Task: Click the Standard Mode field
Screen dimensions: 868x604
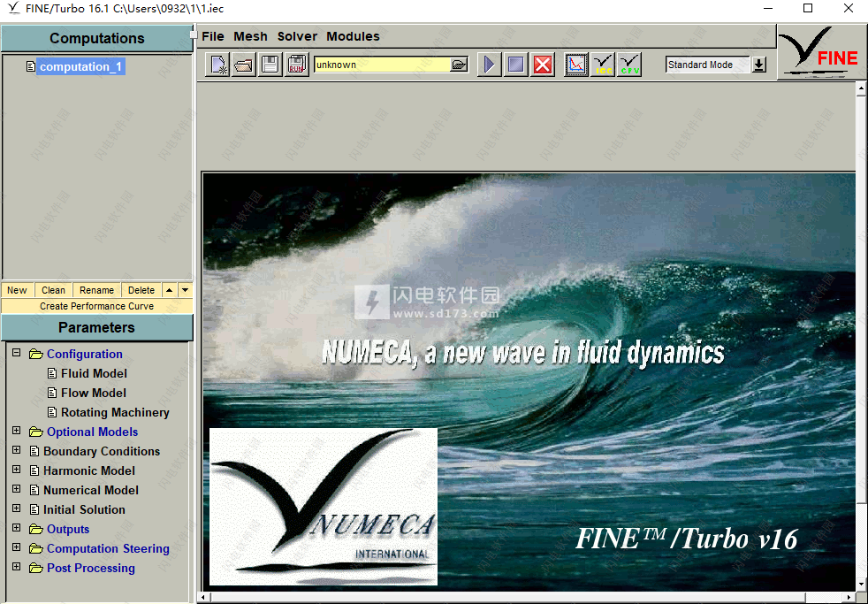Action: 708,65
